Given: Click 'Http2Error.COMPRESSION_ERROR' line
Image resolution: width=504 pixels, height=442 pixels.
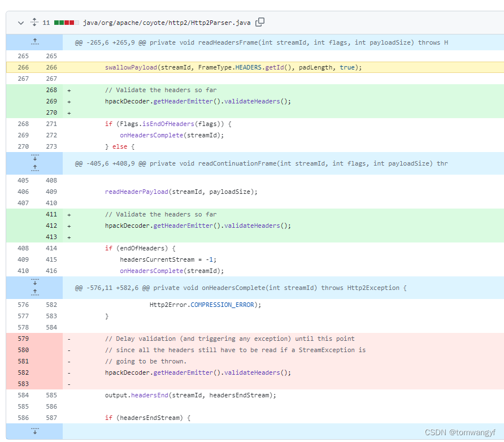Looking at the screenshot, I should tap(205, 305).
